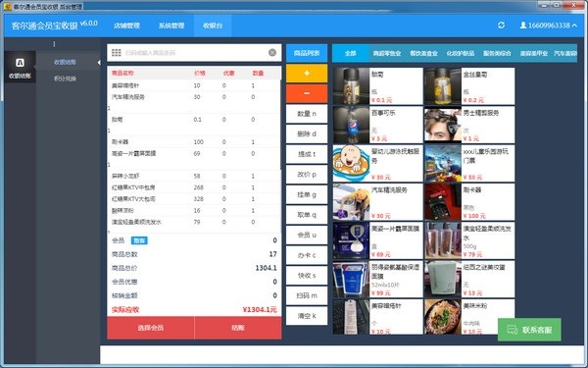Viewport: 588px width, 368px height.
Task: Click the 男士精剪服务 haircut thumbnail
Action: coord(443,125)
